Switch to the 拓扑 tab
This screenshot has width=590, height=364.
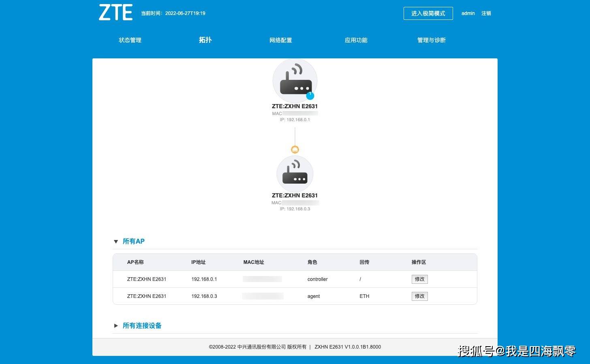205,40
